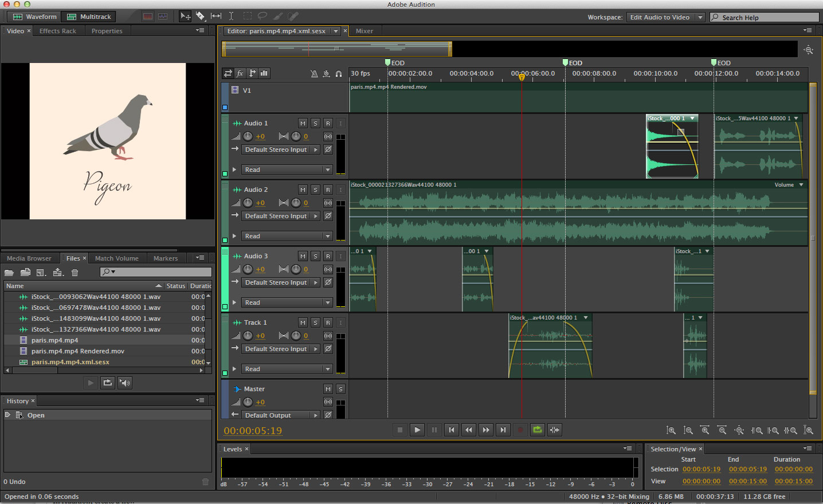The image size is (823, 504).
Task: Select the Time Selection tool
Action: point(231,17)
